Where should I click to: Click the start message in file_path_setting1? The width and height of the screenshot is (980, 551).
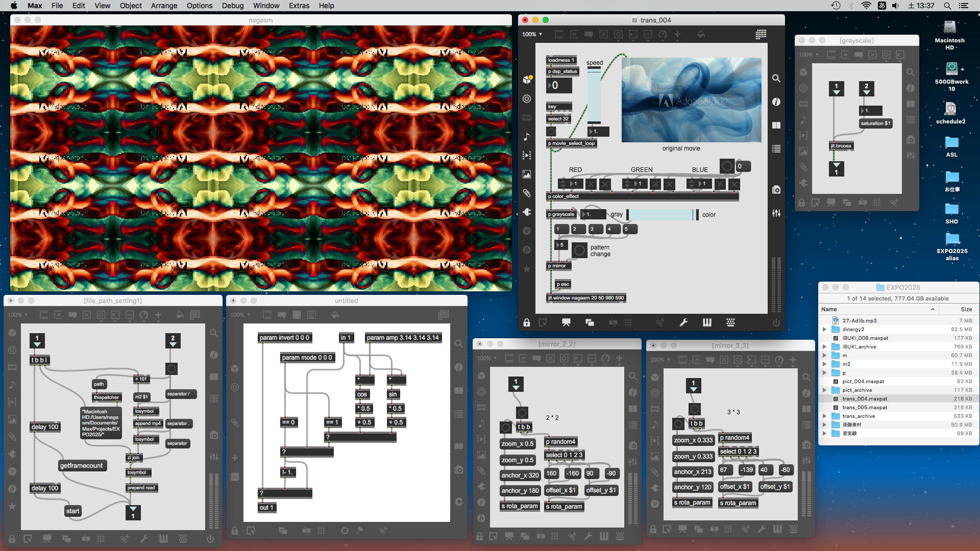[72, 511]
